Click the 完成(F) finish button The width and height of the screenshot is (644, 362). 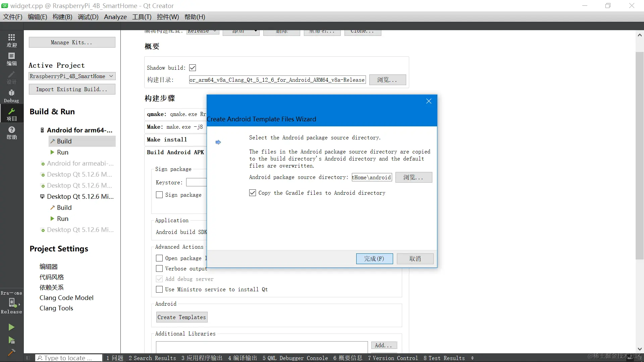tap(374, 259)
